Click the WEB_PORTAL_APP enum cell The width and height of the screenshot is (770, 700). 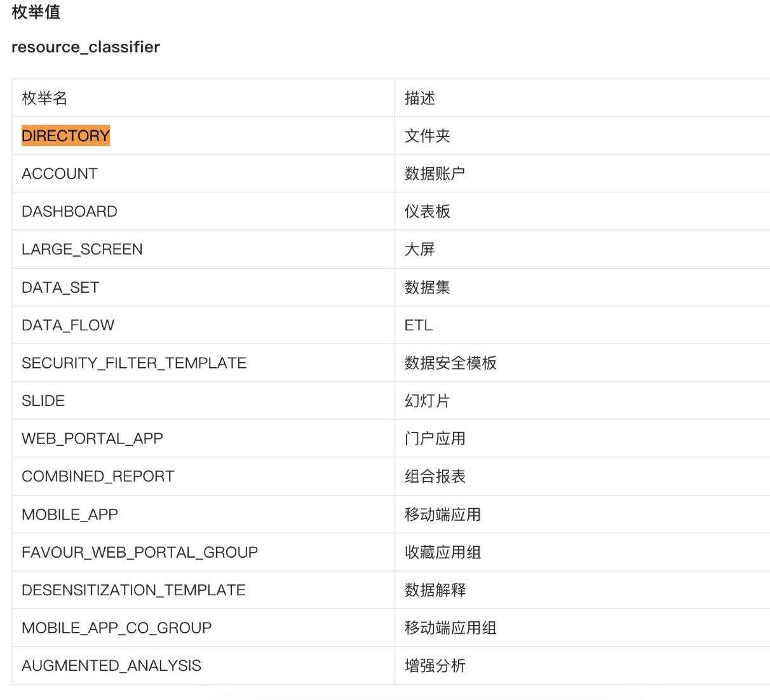92,439
